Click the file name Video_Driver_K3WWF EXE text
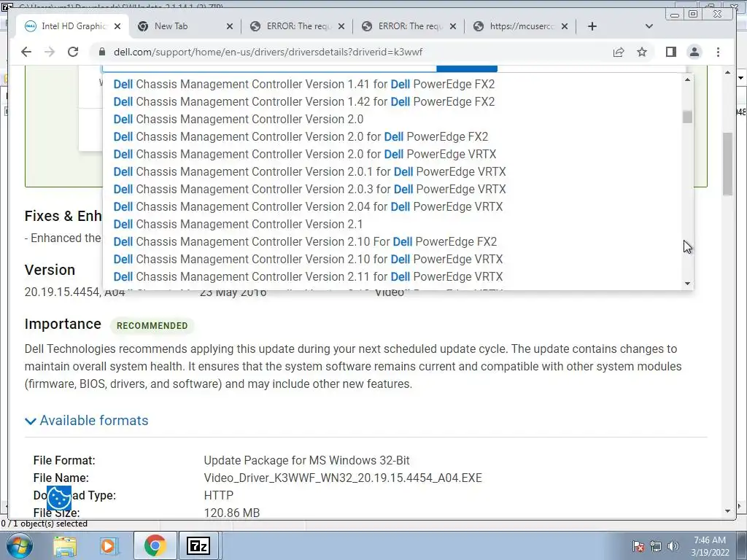Image resolution: width=747 pixels, height=560 pixels. point(343,478)
